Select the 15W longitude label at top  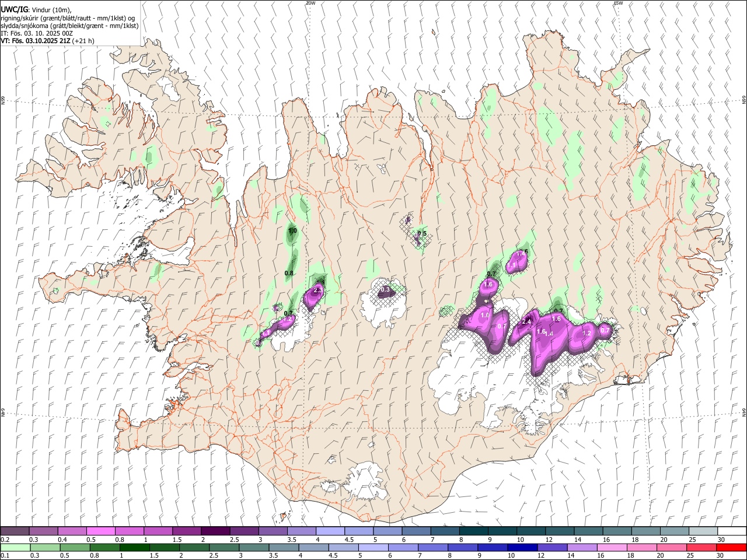click(x=619, y=3)
